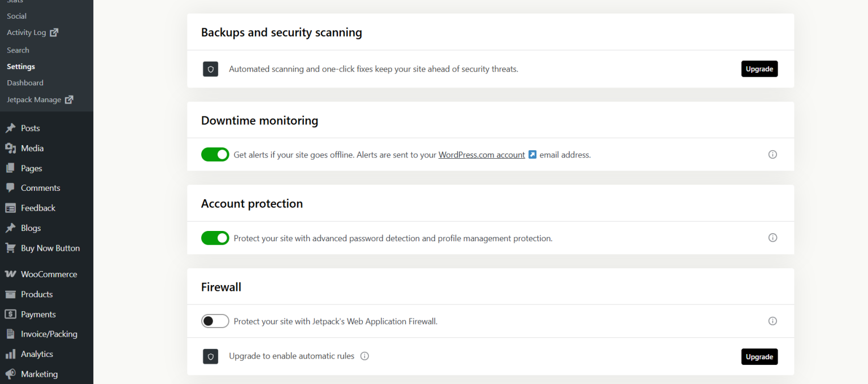Click the WooCommerce sidebar icon

tap(10, 274)
